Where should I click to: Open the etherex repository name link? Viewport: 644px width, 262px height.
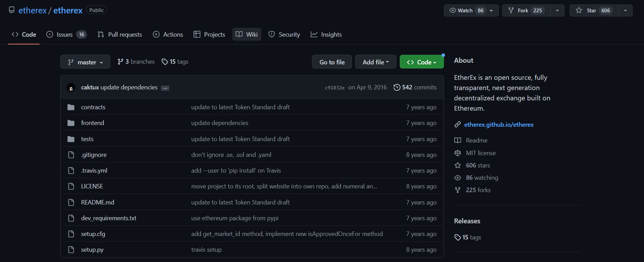click(68, 10)
